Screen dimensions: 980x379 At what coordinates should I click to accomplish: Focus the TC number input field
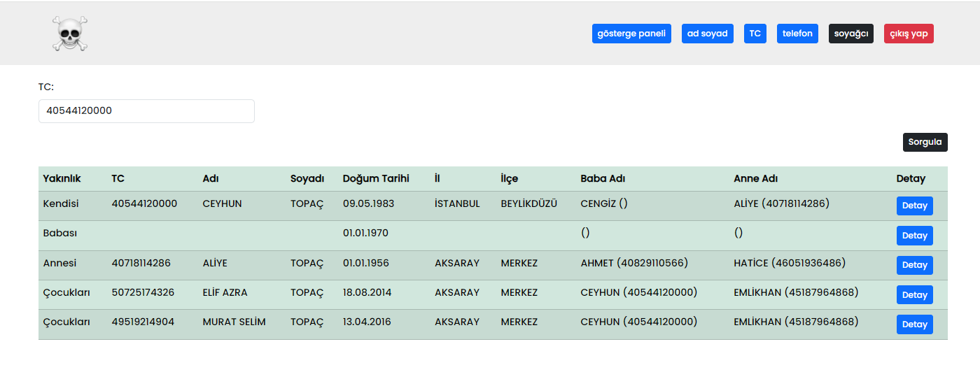(x=146, y=111)
